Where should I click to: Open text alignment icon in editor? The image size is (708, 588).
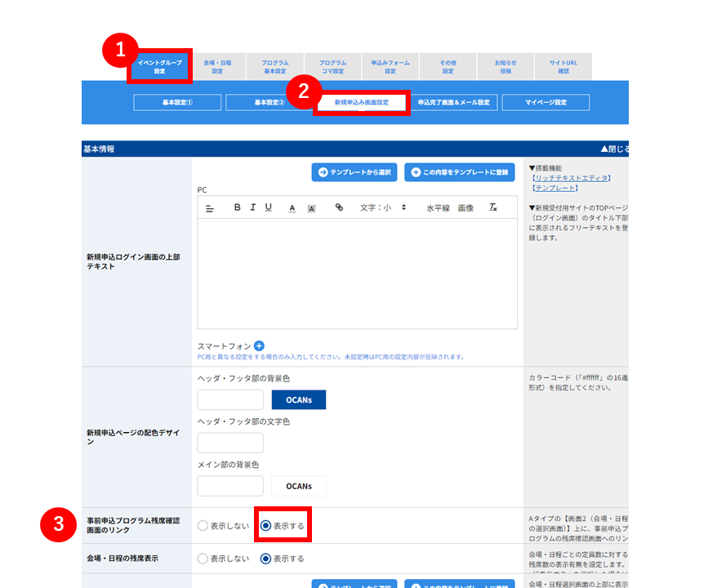tap(210, 208)
